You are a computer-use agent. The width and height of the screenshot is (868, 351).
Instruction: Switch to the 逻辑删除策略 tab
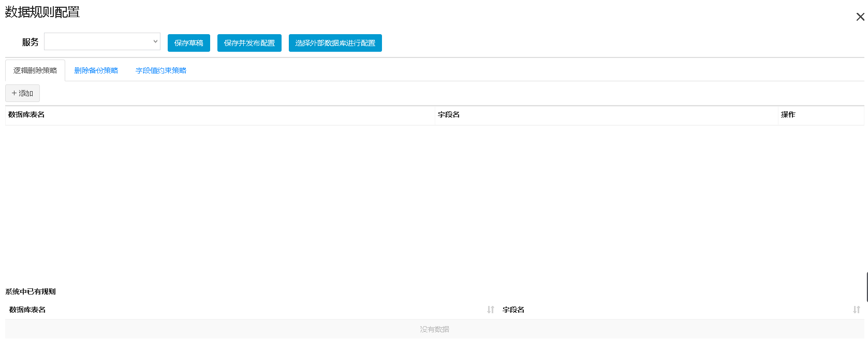[x=35, y=70]
